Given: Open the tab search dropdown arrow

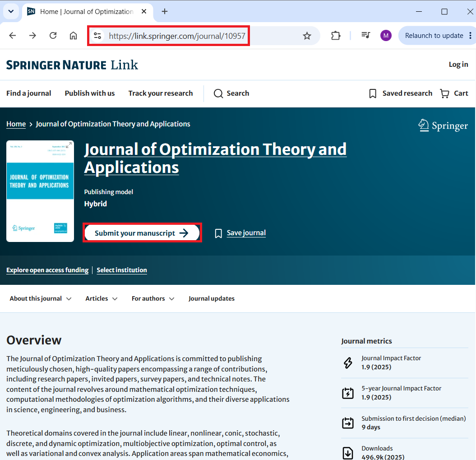Looking at the screenshot, I should tap(11, 12).
